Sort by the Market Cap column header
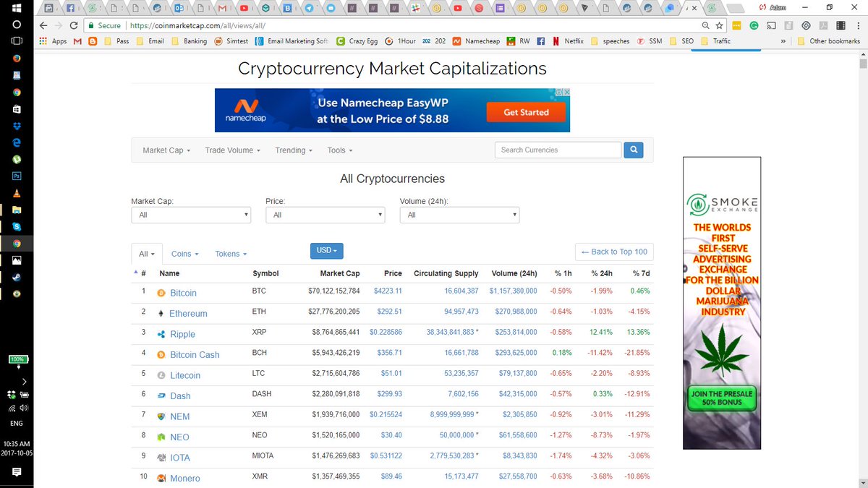868x488 pixels. click(x=340, y=273)
